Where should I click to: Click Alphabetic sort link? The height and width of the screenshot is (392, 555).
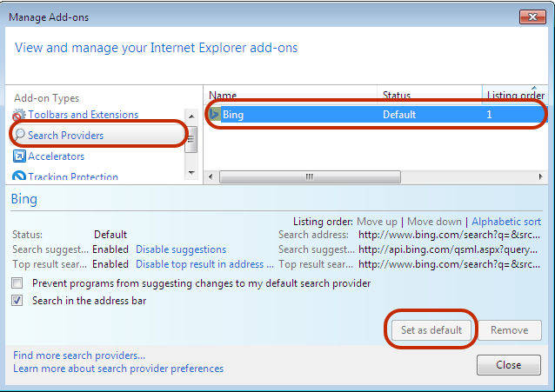(x=506, y=222)
